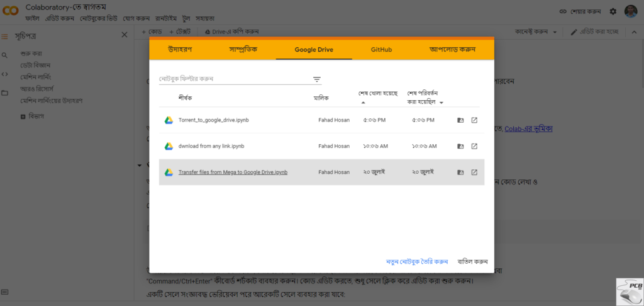The image size is (644, 306).
Task: Click Drive icon of Torrent_to_google_drive.ipynb
Action: coord(169,120)
